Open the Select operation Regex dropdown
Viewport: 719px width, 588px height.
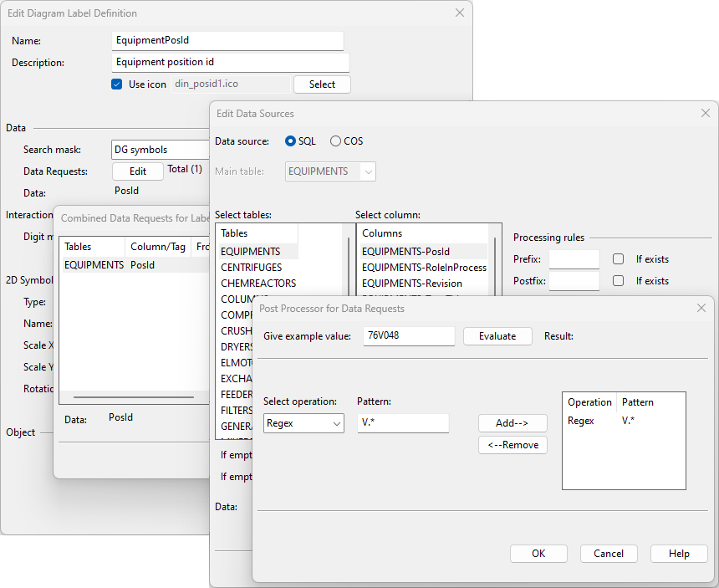pos(303,423)
